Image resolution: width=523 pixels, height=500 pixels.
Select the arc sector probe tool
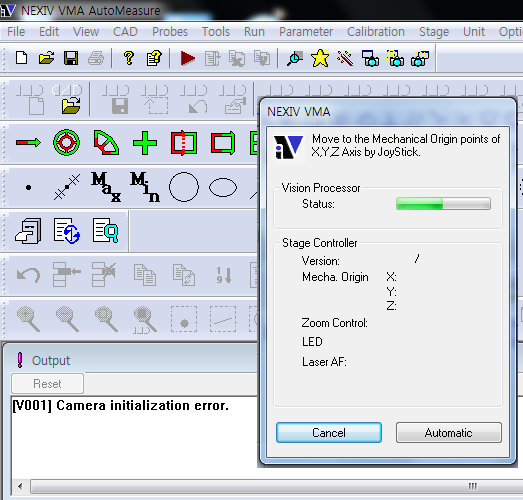click(106, 143)
